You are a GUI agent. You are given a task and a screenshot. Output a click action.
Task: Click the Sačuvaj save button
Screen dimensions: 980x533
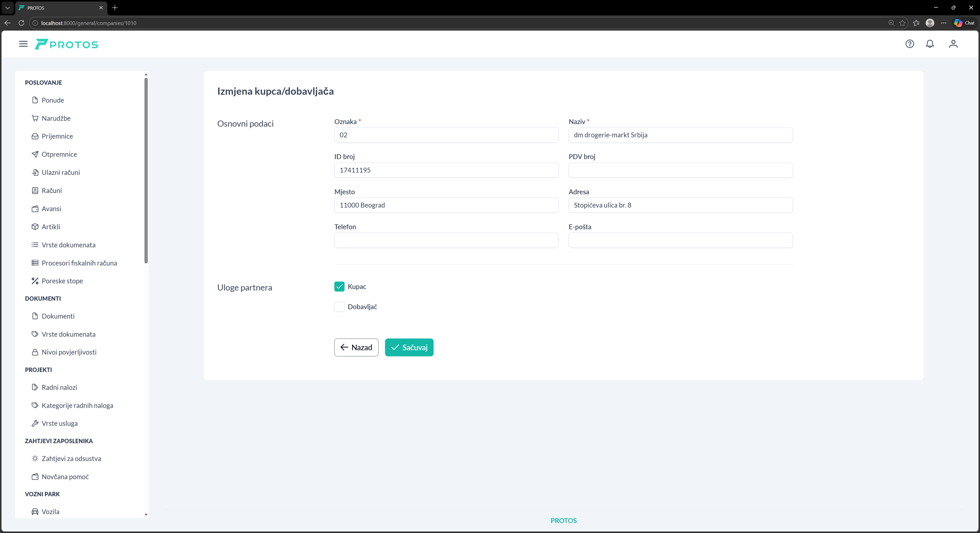point(409,347)
